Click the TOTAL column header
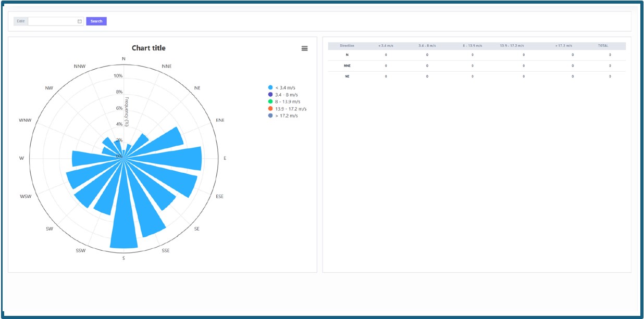The height and width of the screenshot is (319, 644). pyautogui.click(x=603, y=46)
